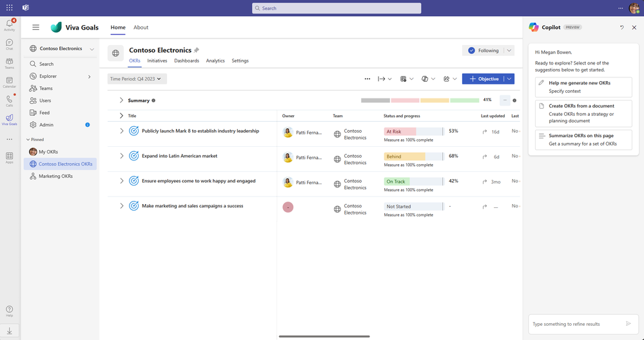Screen dimensions: 644x340
Task: Open the share dropdown in toolbar
Action: (450, 79)
